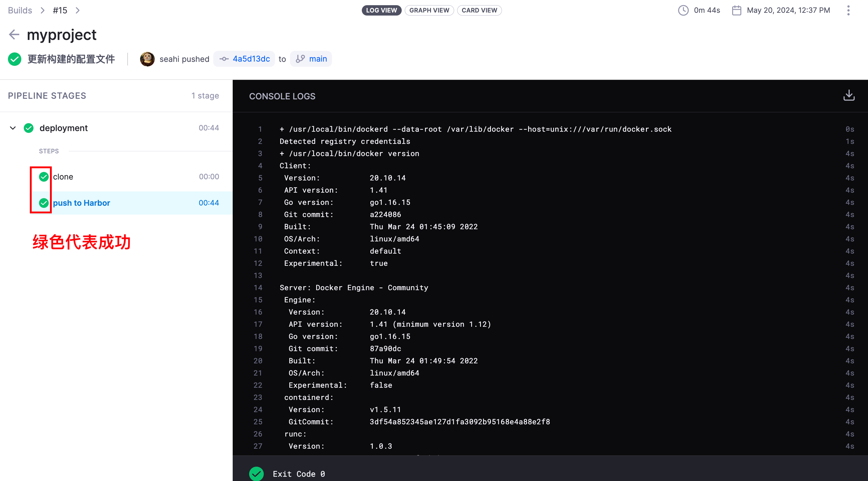Click the push to Harbor 00:44 duration
868x481 pixels.
[x=209, y=203]
